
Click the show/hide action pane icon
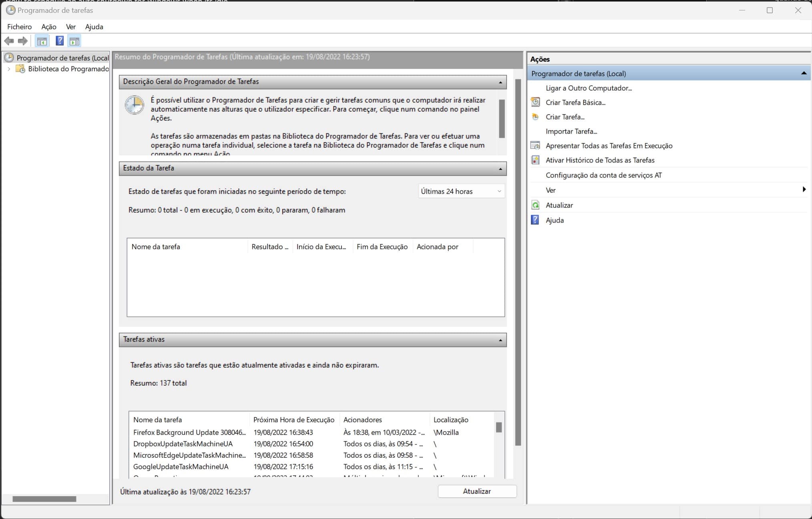[x=74, y=41]
